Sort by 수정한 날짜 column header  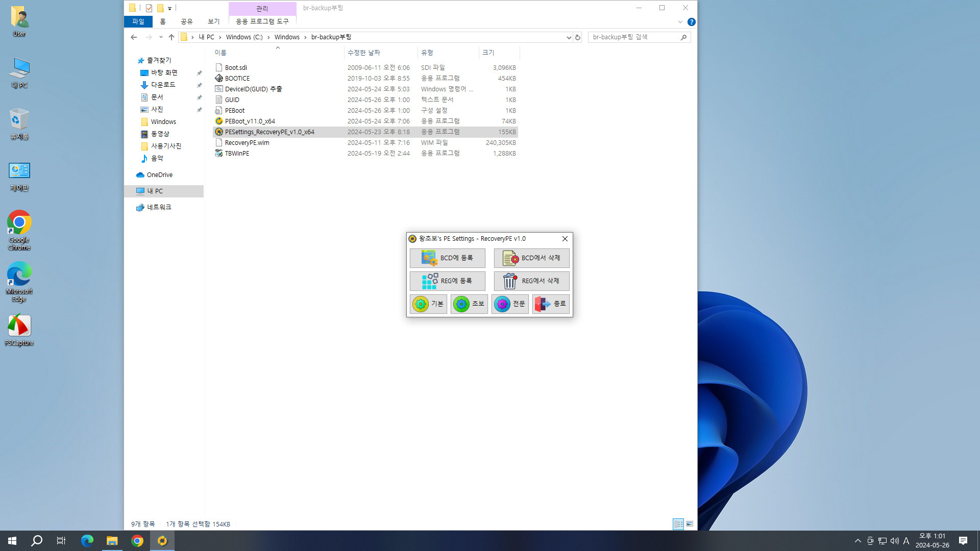(381, 53)
